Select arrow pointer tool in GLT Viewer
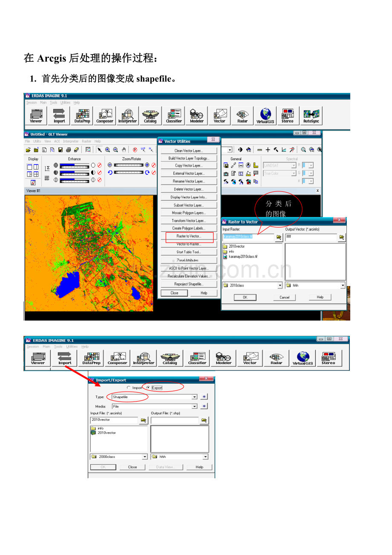Screen dimensions: 392x555 (x=99, y=150)
